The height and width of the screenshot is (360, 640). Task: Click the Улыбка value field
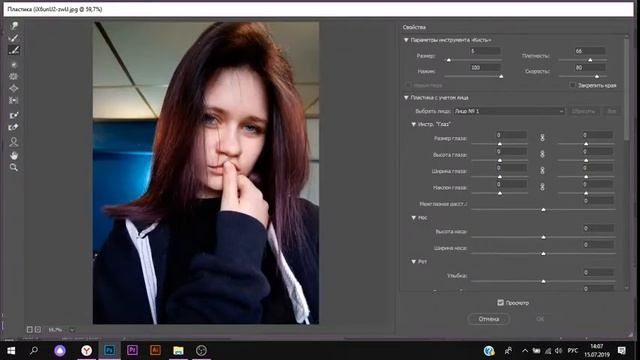pos(598,272)
